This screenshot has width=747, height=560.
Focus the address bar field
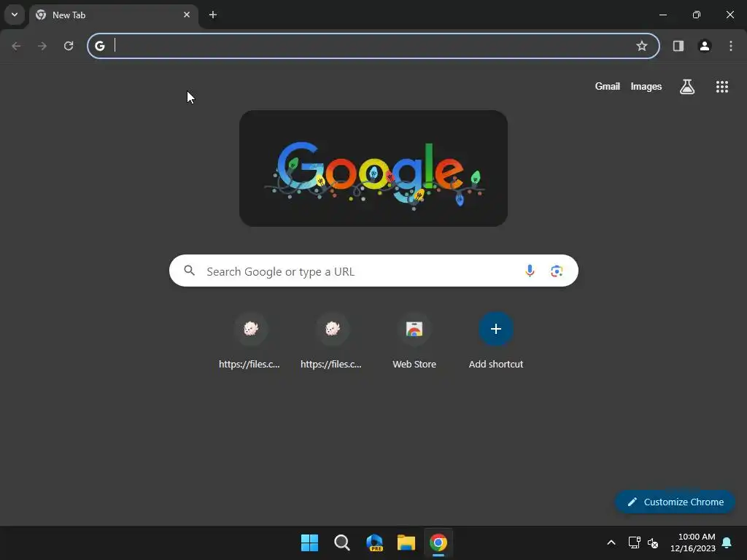click(x=373, y=46)
